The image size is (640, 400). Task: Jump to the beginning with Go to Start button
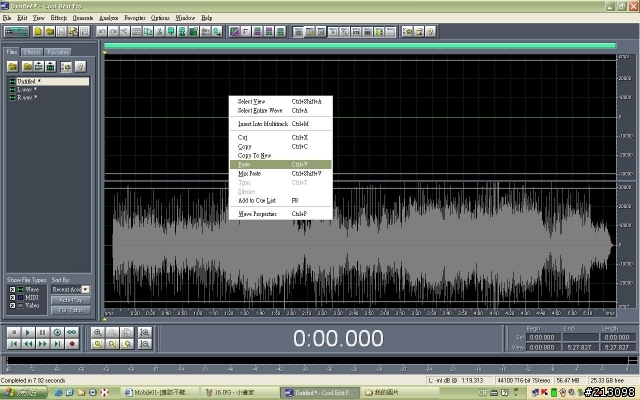click(x=13, y=344)
